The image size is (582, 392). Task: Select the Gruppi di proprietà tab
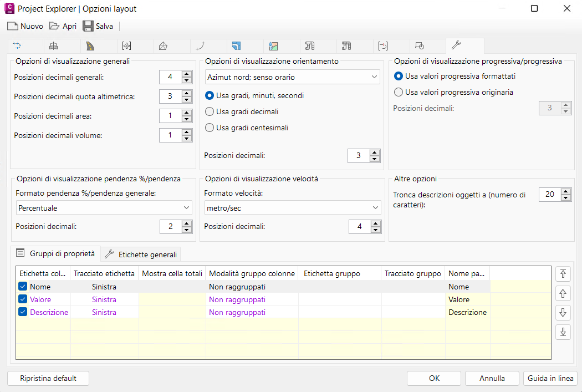(55, 253)
